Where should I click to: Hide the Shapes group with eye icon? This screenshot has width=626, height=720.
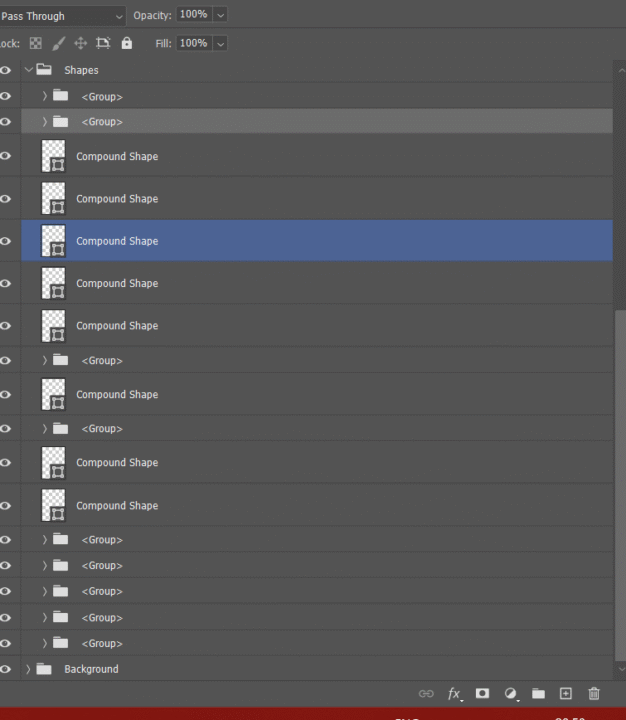click(x=5, y=70)
